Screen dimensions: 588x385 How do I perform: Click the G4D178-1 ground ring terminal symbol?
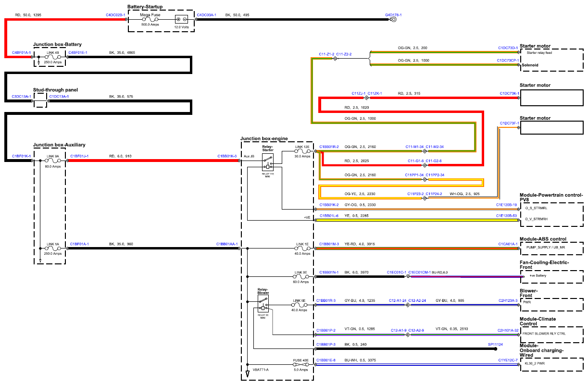point(393,20)
